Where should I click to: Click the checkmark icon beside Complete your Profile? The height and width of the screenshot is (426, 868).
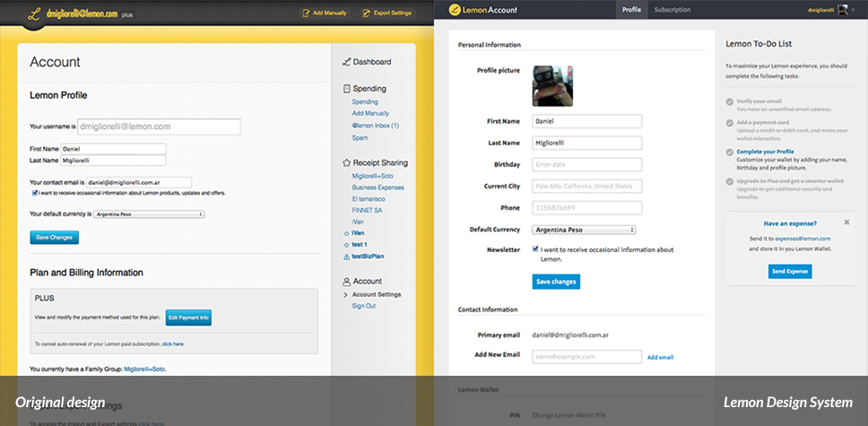coord(730,152)
